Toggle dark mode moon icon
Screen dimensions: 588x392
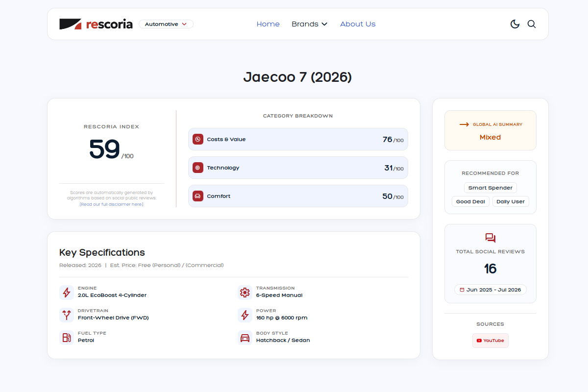pyautogui.click(x=515, y=24)
